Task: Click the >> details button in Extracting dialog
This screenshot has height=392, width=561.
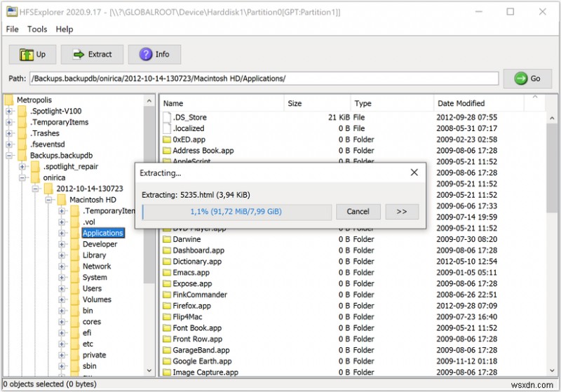Action: (402, 211)
